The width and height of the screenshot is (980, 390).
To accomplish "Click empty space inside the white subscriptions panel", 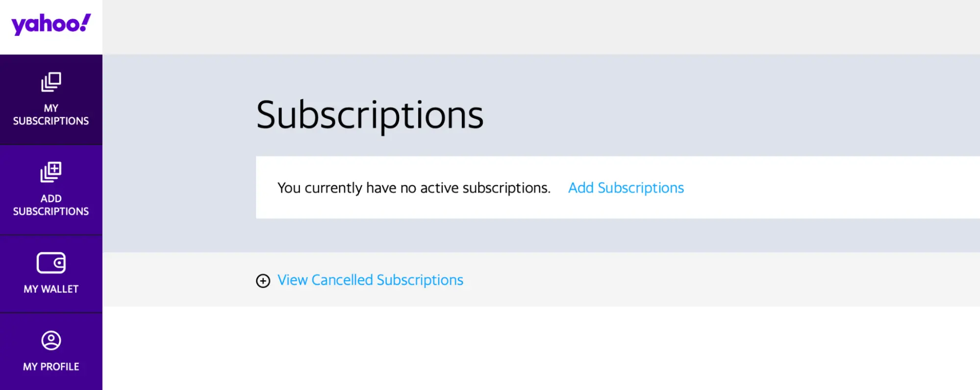I will point(833,188).
